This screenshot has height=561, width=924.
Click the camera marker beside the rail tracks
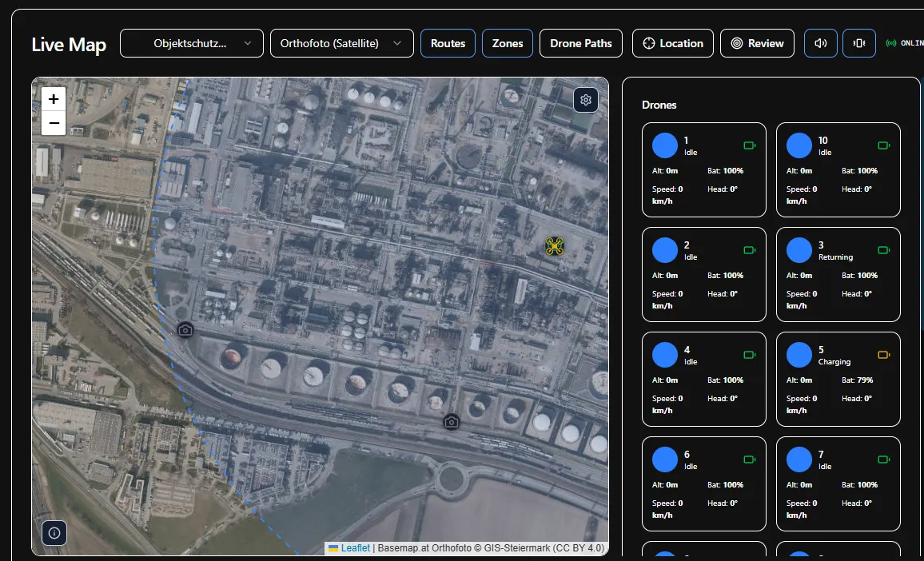click(x=185, y=330)
